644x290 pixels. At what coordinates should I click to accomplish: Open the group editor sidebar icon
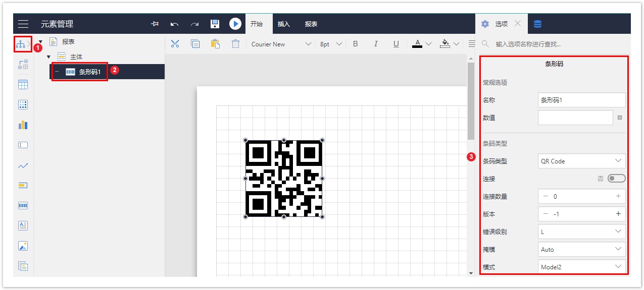(23, 65)
